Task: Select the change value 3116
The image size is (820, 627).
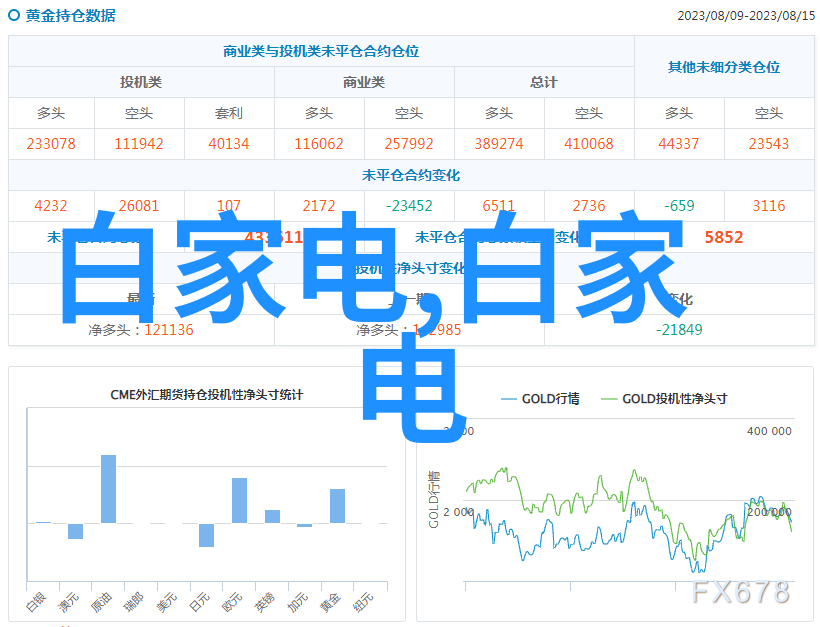Action: 769,206
